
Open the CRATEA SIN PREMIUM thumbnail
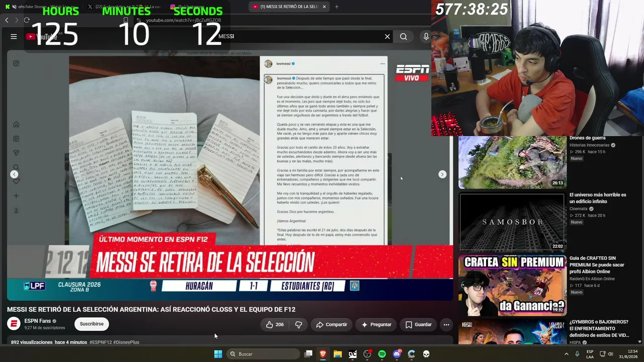512,285
